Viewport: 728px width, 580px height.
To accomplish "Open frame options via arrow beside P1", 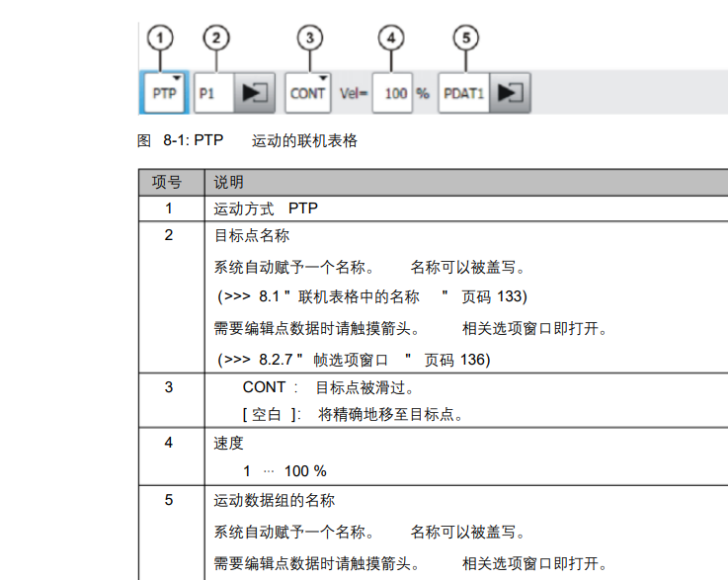I will (x=255, y=93).
